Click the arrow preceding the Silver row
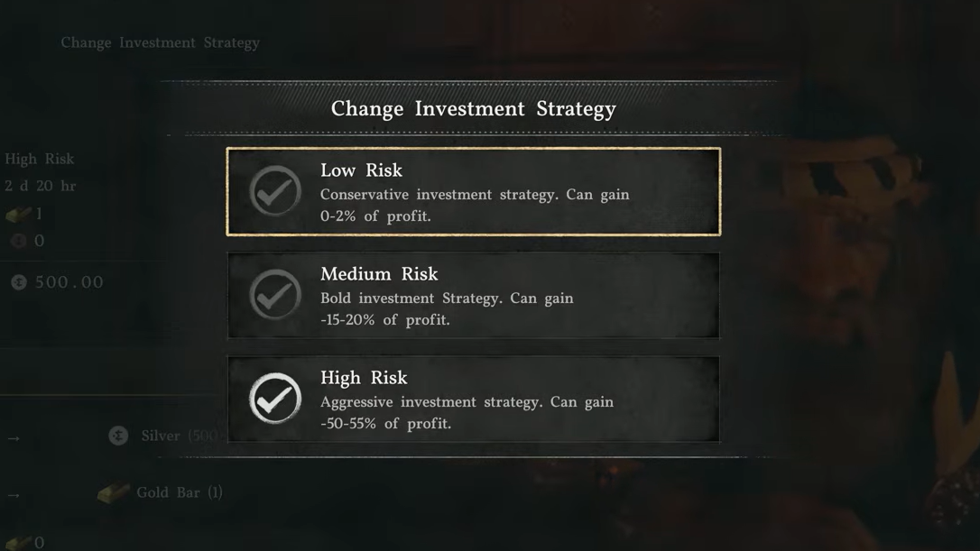980x551 pixels. tap(14, 438)
